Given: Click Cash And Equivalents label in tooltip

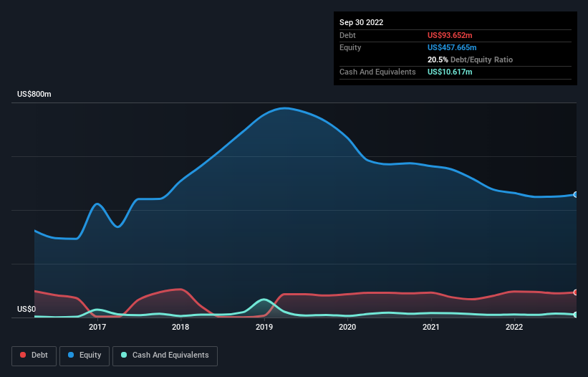Looking at the screenshot, I should pyautogui.click(x=377, y=72).
